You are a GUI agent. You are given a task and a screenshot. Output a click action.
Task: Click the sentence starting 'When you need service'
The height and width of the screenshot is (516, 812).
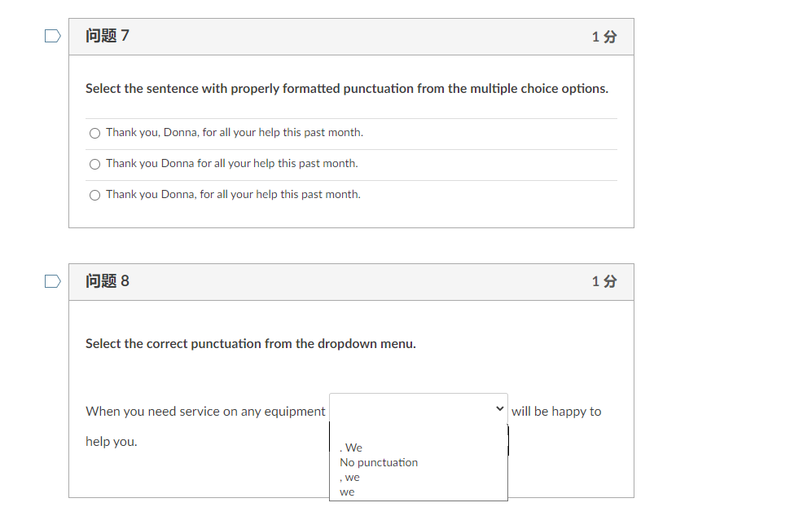[205, 411]
